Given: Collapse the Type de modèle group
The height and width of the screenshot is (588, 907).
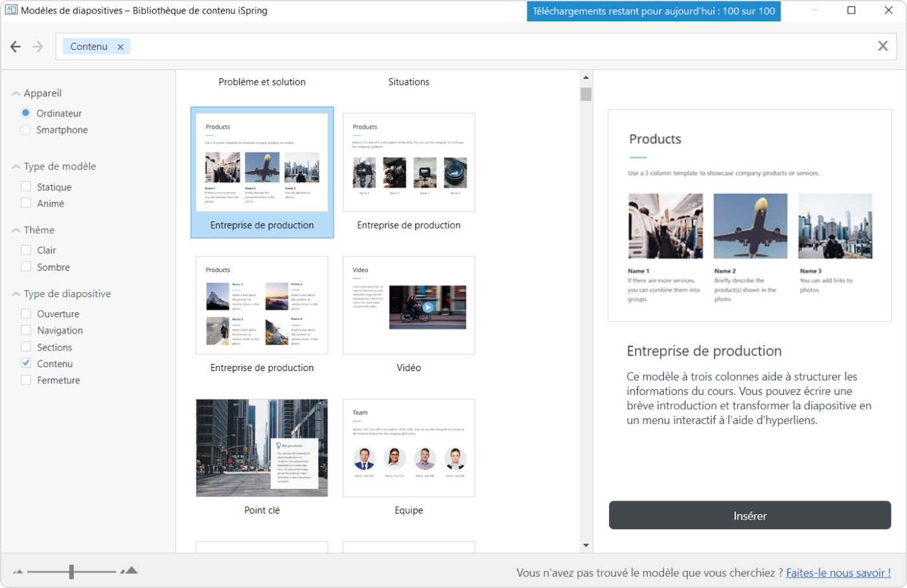Looking at the screenshot, I should pyautogui.click(x=16, y=167).
